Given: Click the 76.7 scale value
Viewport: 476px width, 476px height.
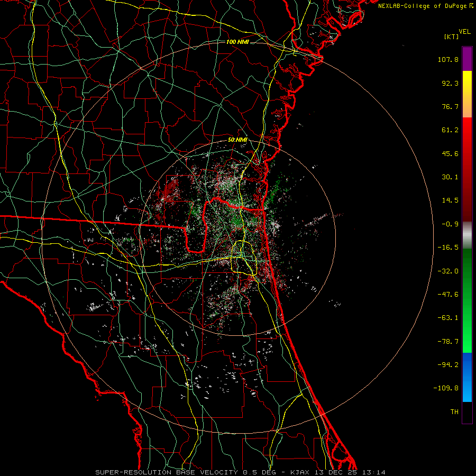Looking at the screenshot, I should point(450,106).
